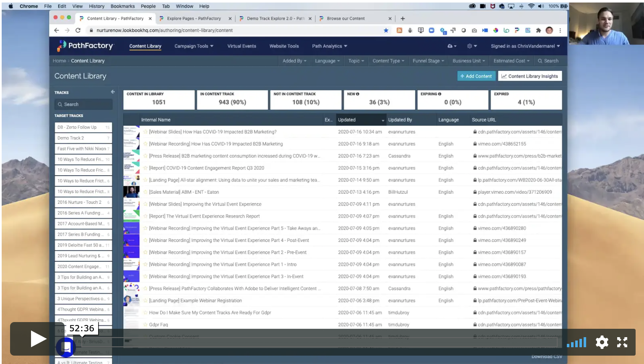Star the ABM - ENT - Eaton row

point(145,192)
